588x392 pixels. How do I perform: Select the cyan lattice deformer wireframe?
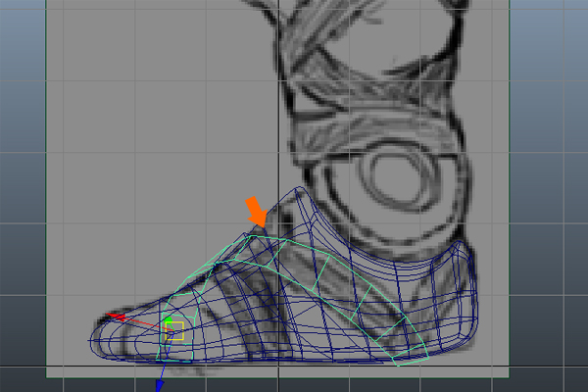click(292, 301)
